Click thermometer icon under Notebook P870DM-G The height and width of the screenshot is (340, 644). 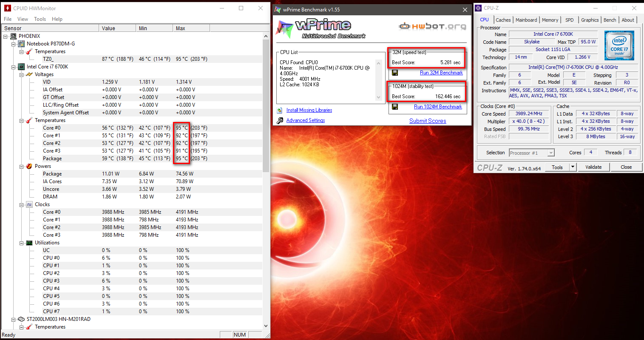[29, 51]
